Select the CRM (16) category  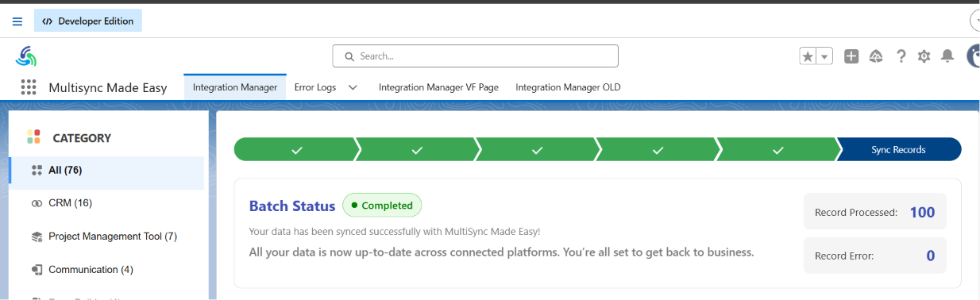coord(106,203)
